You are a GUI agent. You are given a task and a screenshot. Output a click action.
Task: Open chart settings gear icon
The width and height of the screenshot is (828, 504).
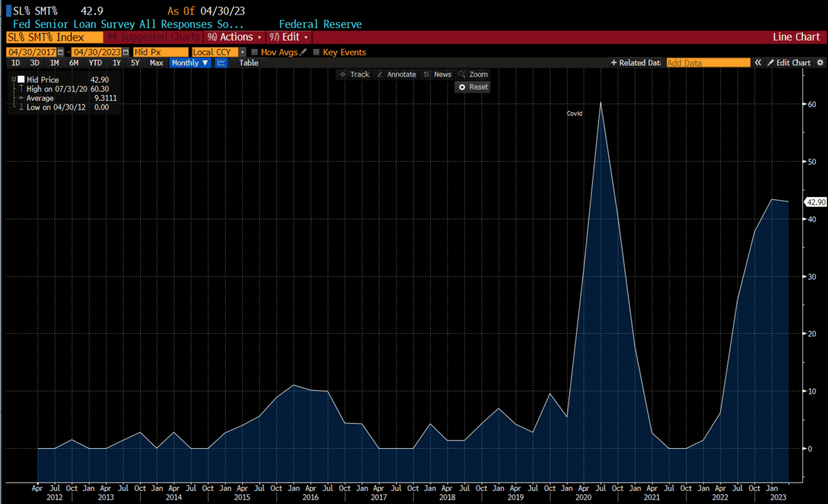point(820,63)
